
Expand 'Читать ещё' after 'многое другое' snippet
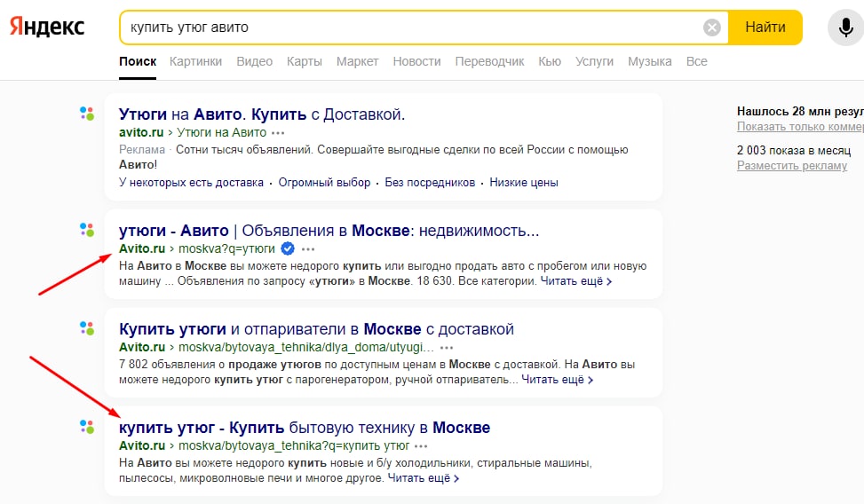pyautogui.click(x=424, y=478)
